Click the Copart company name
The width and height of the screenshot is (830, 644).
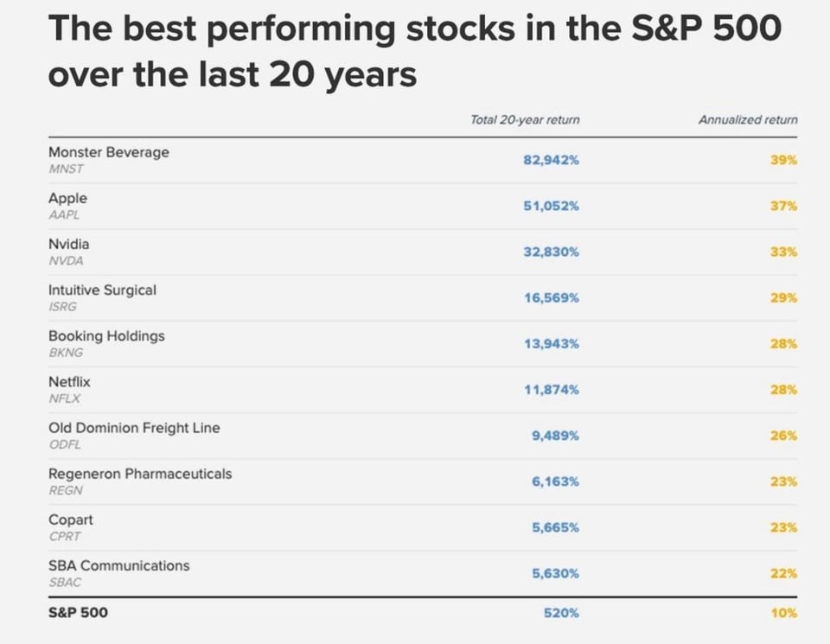click(x=71, y=520)
